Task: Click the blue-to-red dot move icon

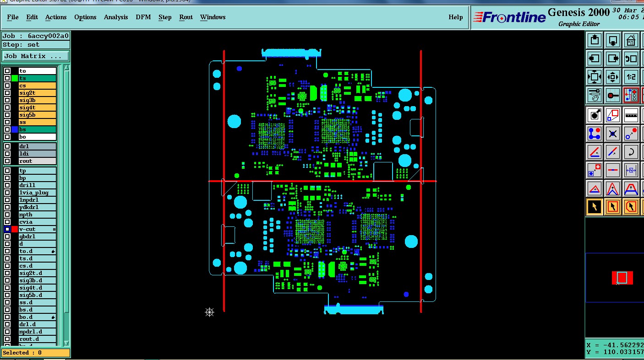Action: click(631, 134)
